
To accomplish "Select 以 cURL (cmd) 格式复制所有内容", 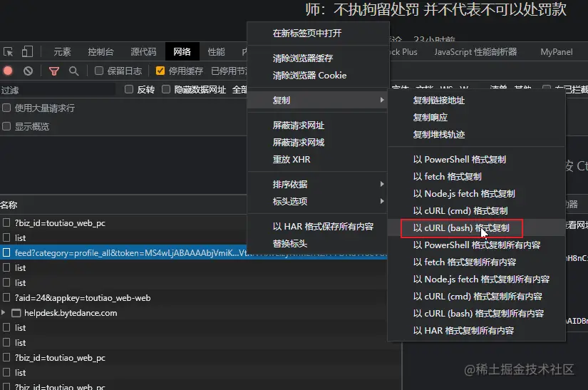I will [x=476, y=297].
